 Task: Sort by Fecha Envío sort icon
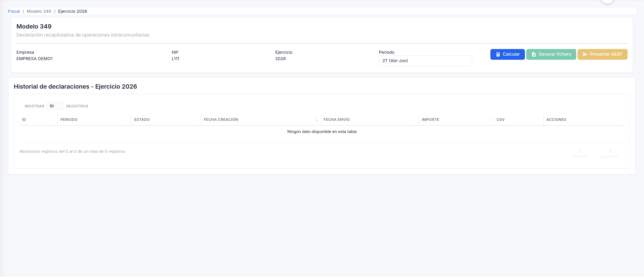415,120
